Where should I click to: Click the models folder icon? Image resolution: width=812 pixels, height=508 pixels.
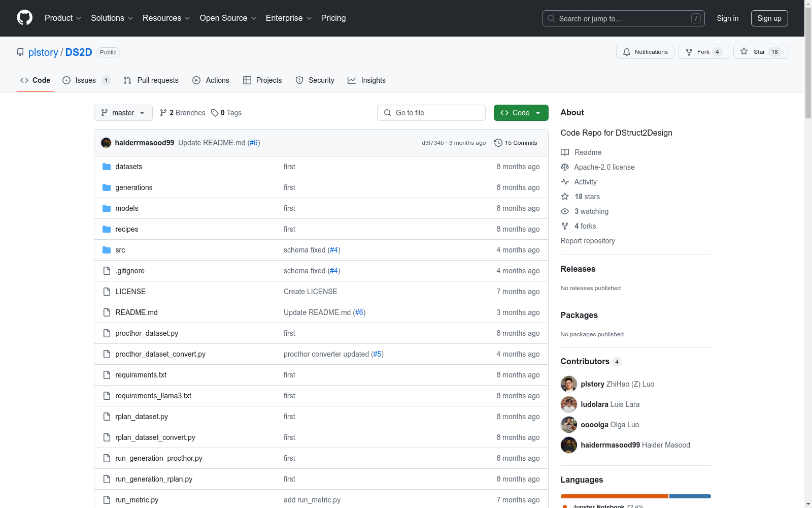pos(107,208)
